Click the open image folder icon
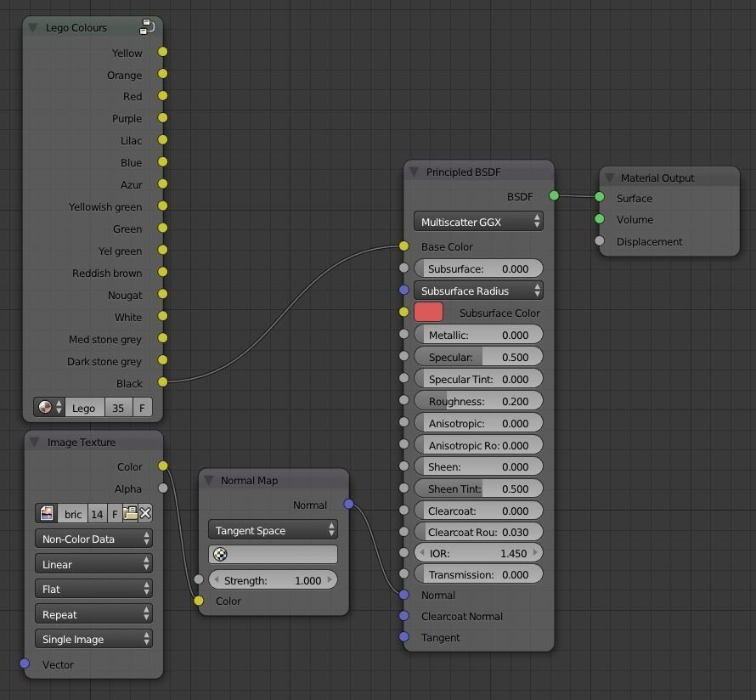Viewport: 756px width, 700px height. pyautogui.click(x=130, y=514)
